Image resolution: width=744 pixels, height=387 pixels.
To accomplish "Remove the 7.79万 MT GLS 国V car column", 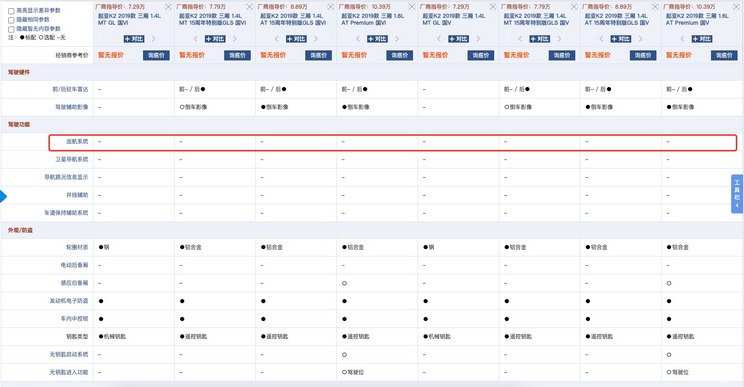I will point(574,7).
